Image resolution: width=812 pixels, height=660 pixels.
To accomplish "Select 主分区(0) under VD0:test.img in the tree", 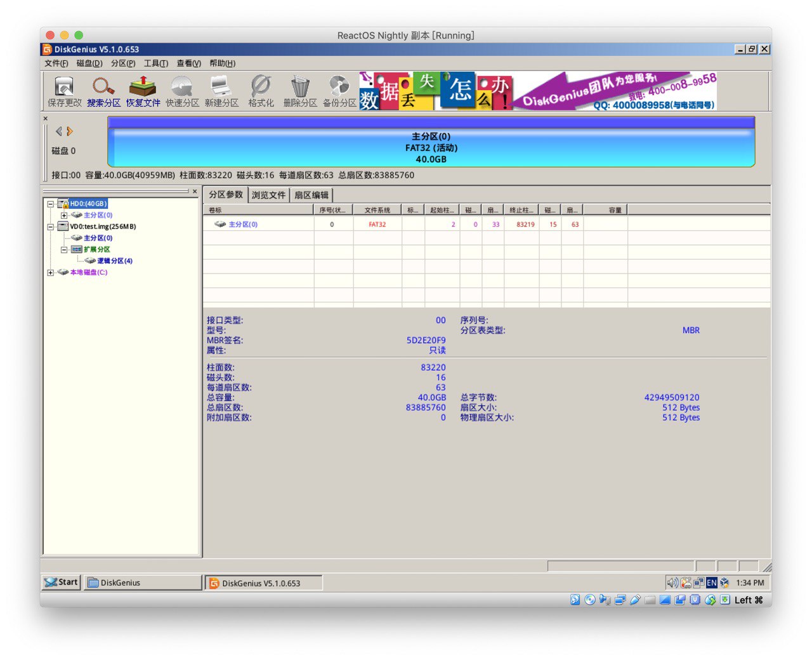I will tap(98, 238).
